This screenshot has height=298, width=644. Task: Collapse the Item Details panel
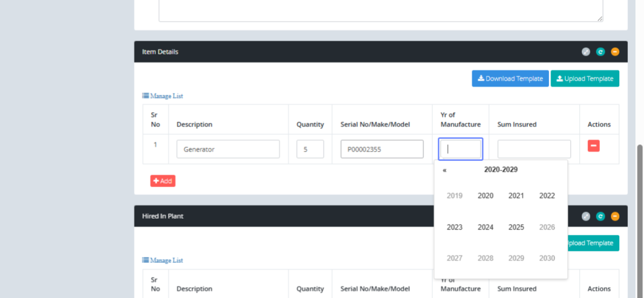[615, 52]
